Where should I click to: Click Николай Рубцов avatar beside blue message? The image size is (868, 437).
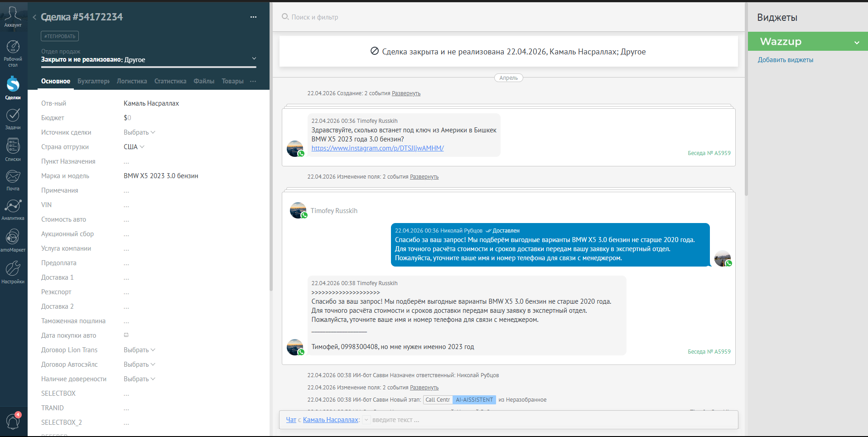click(x=723, y=258)
